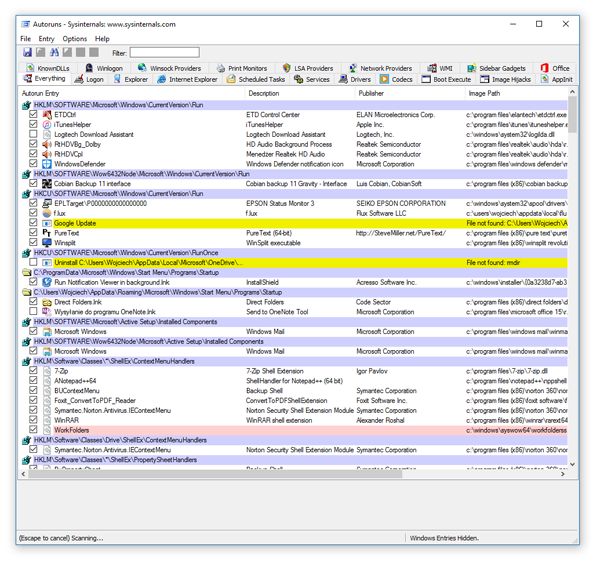The height and width of the screenshot is (563, 600).
Task: Open the Winsock Providers tab
Action: [169, 68]
